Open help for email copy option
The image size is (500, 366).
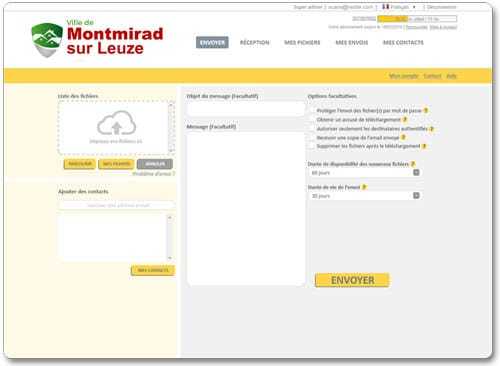click(403, 137)
